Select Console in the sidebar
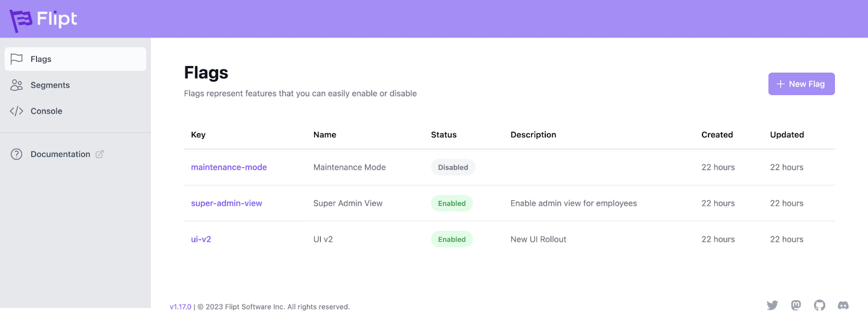 point(47,111)
